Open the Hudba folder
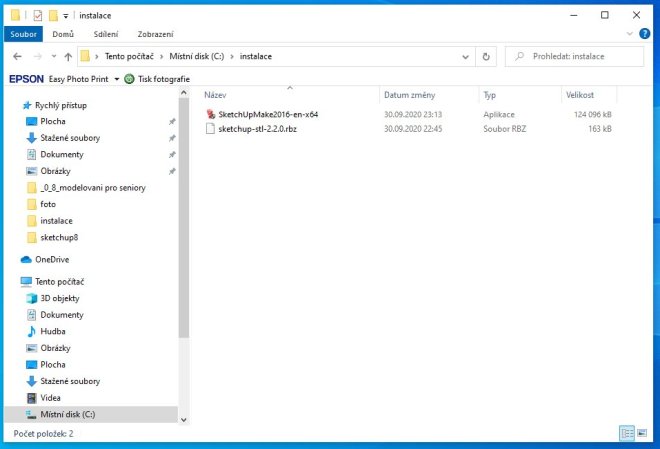This screenshot has height=449, width=660. click(x=53, y=332)
